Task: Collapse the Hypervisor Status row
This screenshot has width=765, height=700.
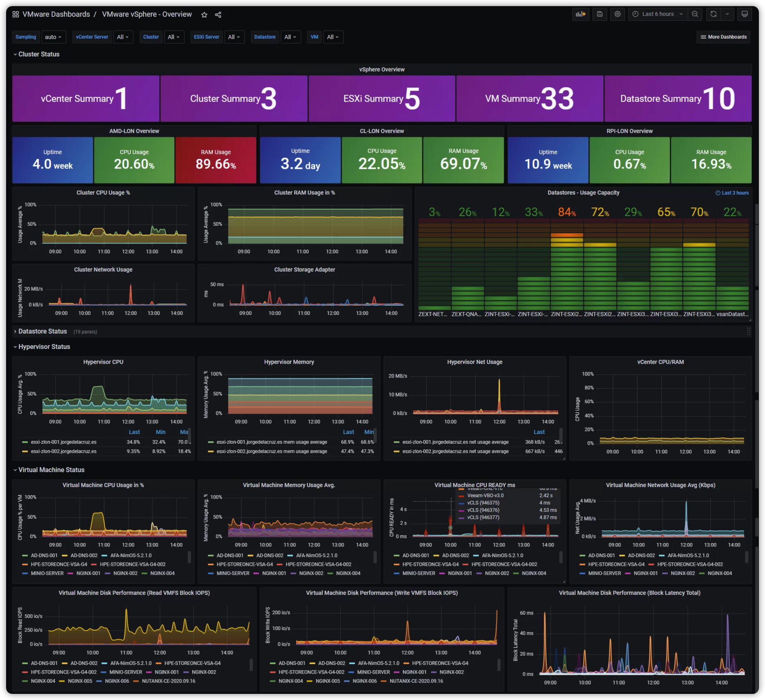Action: pos(42,347)
